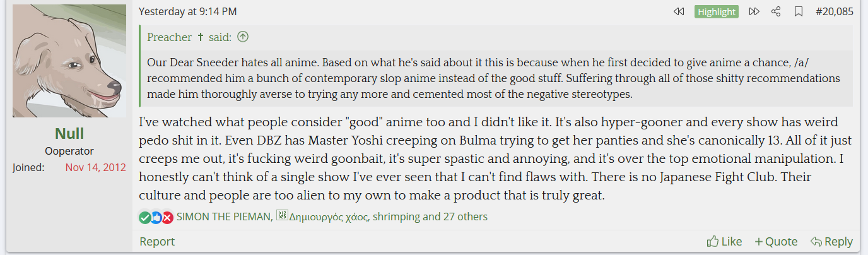Reply to Null's post
Image resolution: width=868 pixels, height=255 pixels.
click(x=831, y=242)
